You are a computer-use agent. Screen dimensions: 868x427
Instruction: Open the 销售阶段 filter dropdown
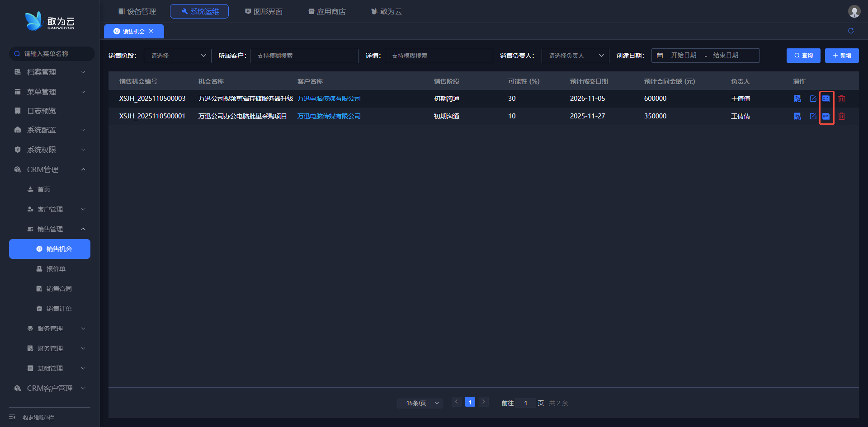coord(178,56)
